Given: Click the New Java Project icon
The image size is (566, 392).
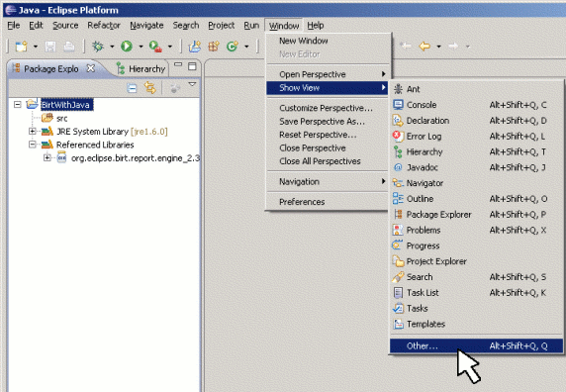Looking at the screenshot, I should (x=195, y=47).
